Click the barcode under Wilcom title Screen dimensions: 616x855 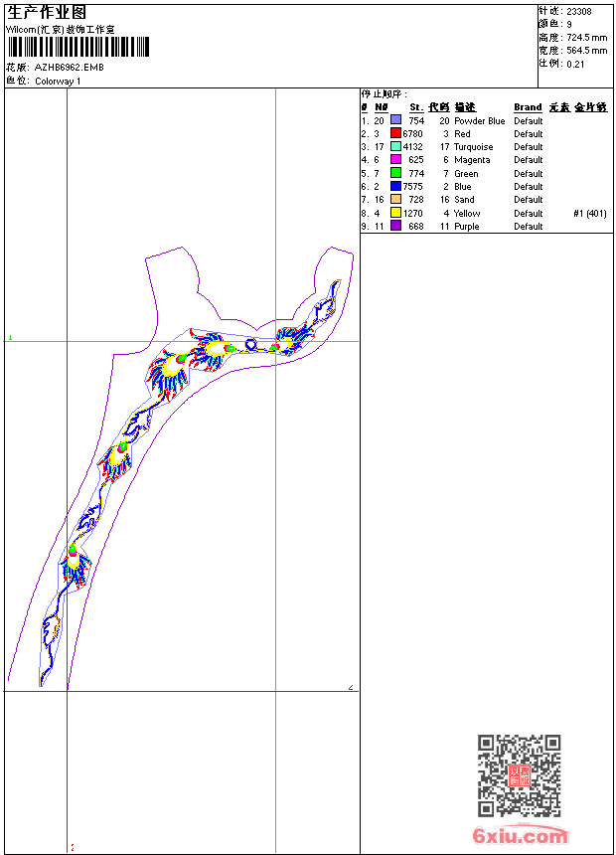pyautogui.click(x=77, y=47)
